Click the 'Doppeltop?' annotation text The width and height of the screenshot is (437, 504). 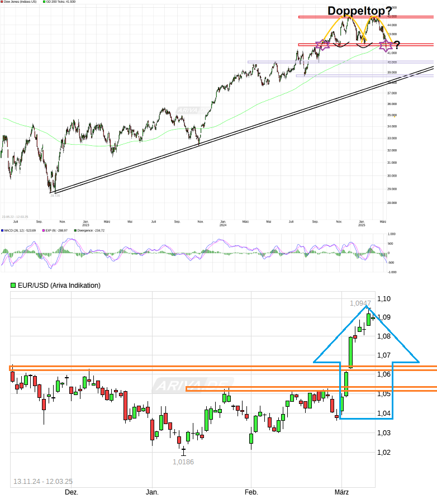359,11
